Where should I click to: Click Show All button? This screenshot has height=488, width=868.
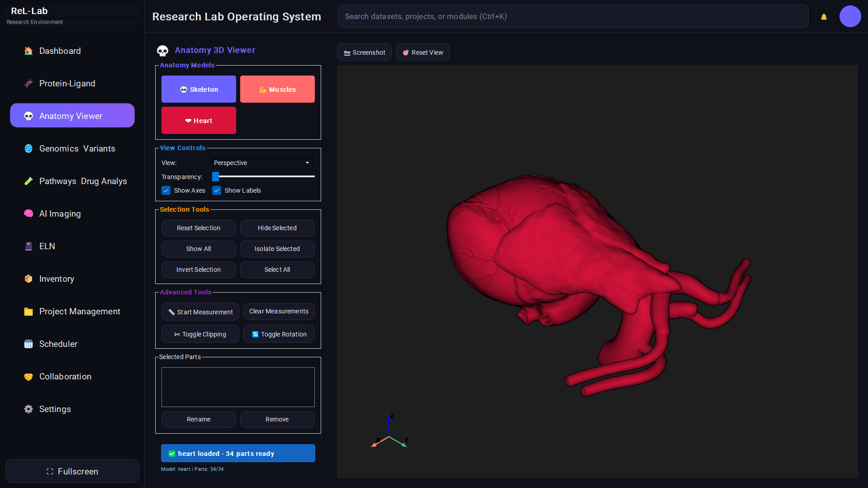(199, 249)
